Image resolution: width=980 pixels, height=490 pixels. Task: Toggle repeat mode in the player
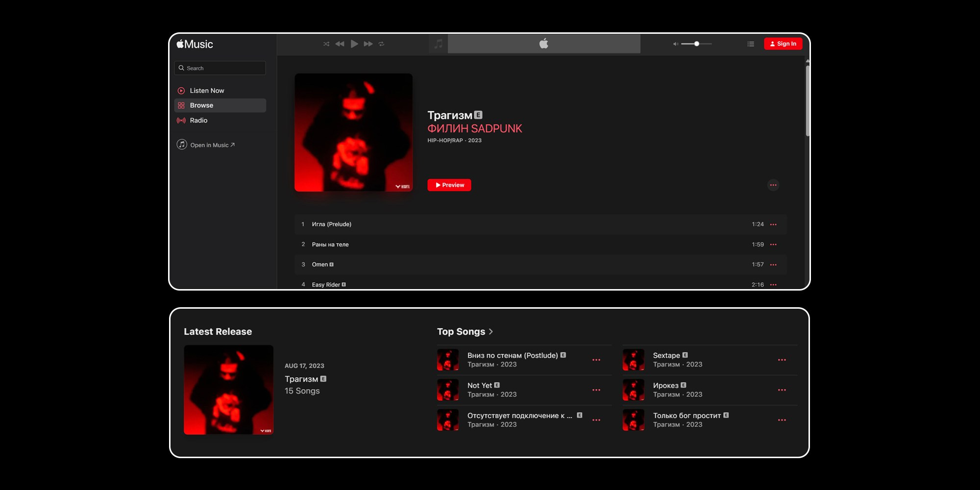[x=381, y=44]
